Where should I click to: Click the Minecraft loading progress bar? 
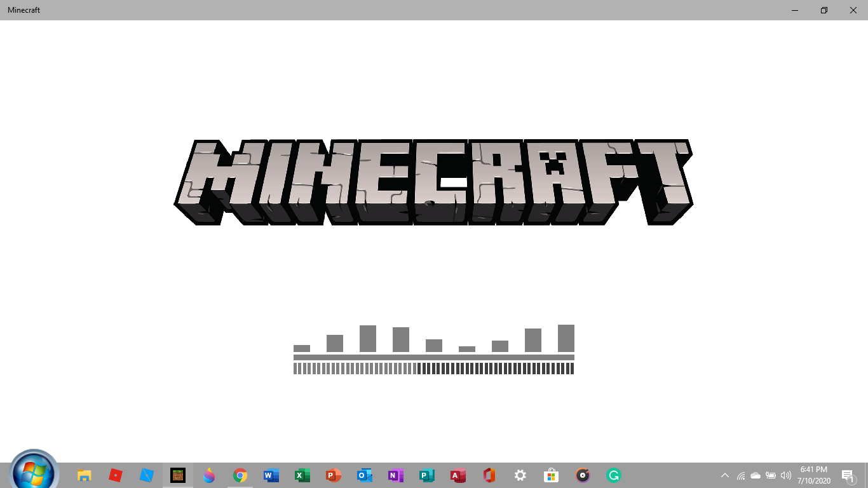[434, 369]
